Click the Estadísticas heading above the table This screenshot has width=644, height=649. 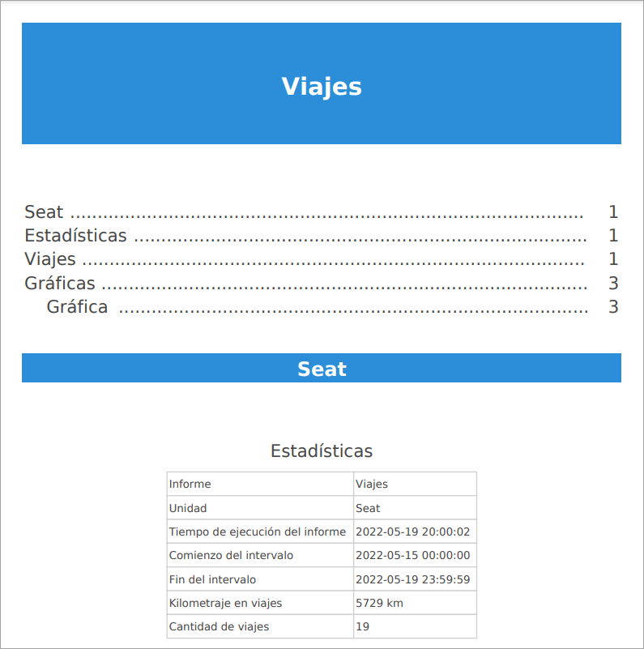[322, 451]
